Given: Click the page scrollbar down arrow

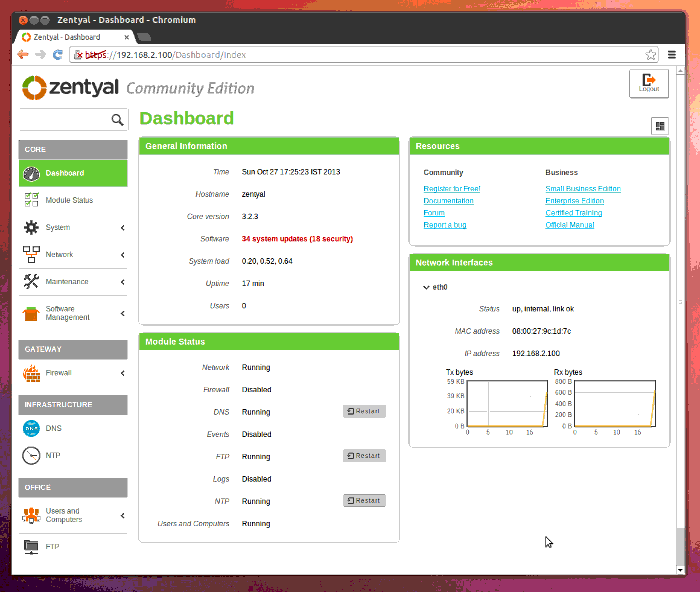Looking at the screenshot, I should click(680, 570).
